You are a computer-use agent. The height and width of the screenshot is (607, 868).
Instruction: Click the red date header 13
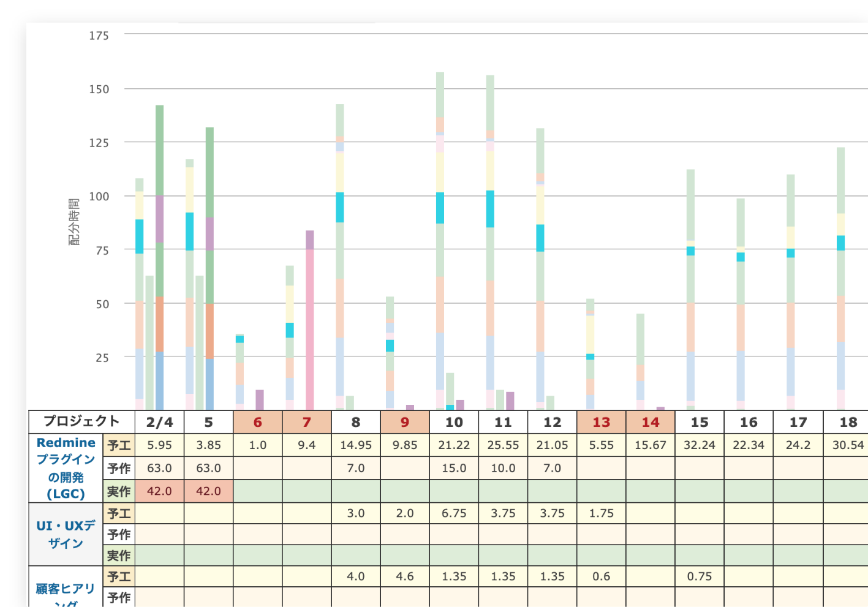(601, 422)
